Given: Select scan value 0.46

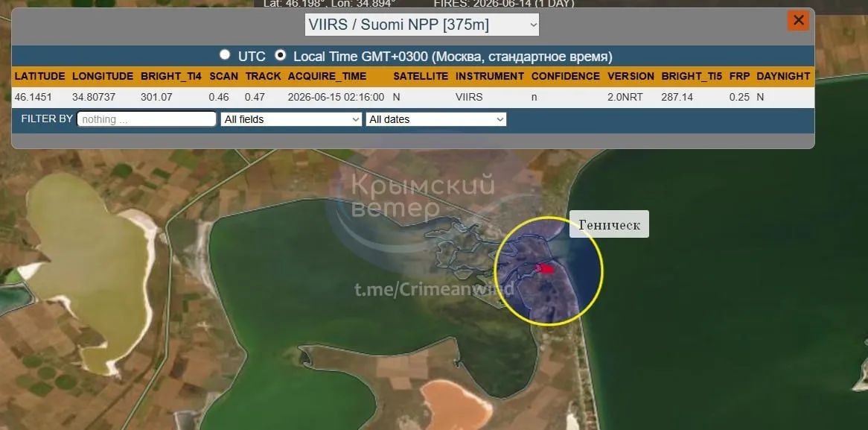Looking at the screenshot, I should (219, 98).
